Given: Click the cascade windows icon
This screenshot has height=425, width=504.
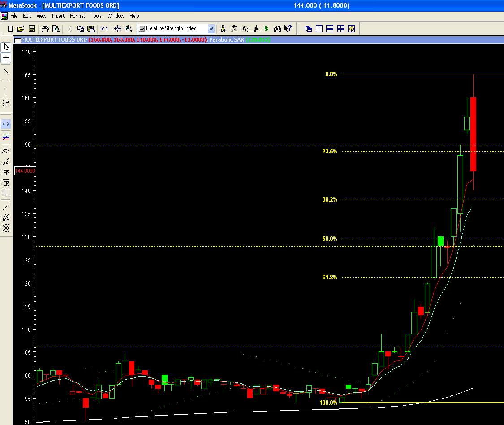Looking at the screenshot, I should point(308,29).
